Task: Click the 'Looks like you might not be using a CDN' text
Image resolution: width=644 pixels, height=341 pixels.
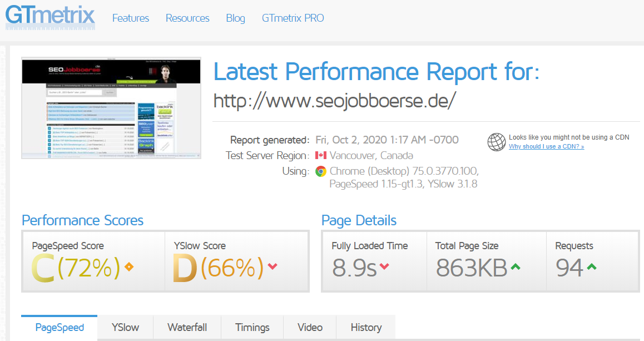Action: click(569, 137)
